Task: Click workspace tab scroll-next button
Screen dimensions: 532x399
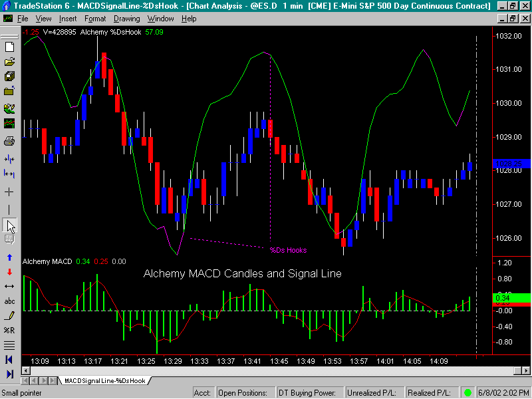Action: tap(43, 380)
